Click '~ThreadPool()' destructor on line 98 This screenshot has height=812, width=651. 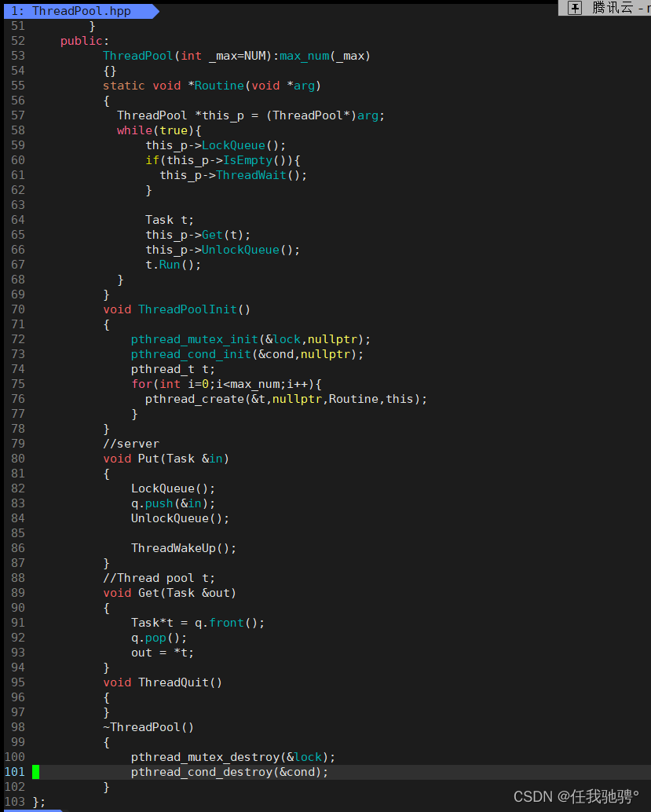tap(148, 728)
